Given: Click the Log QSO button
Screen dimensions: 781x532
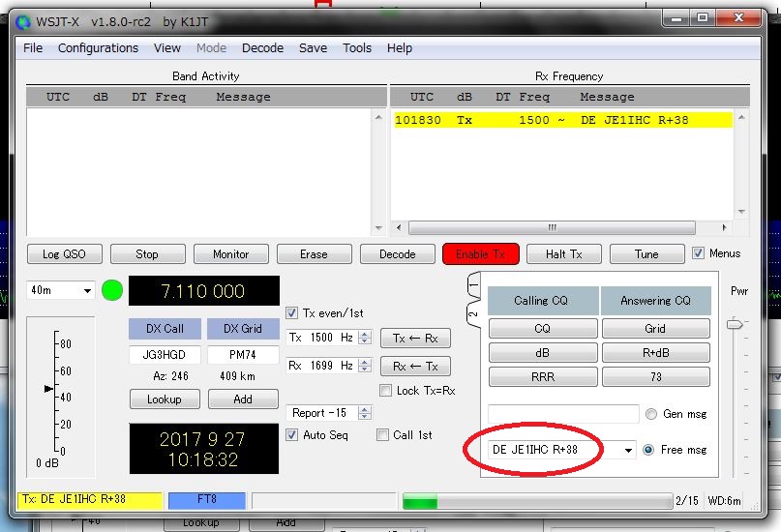Looking at the screenshot, I should coord(64,254).
